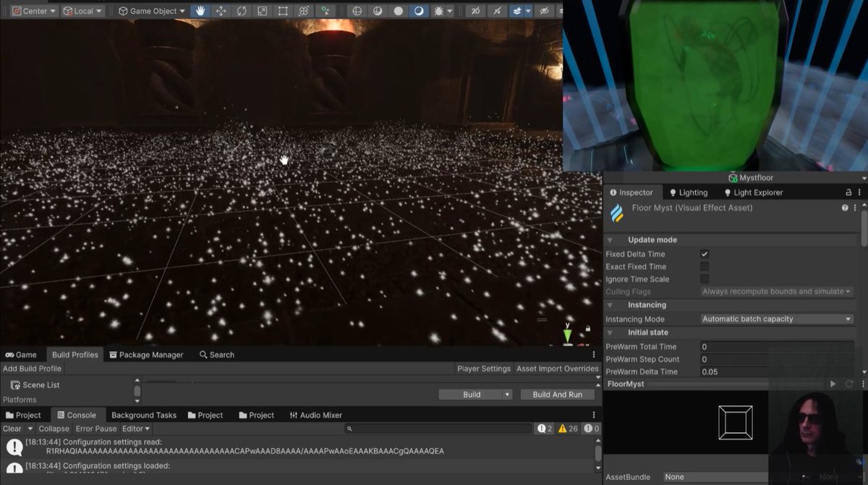Switch to shaded wireframe draw mode icon
Image resolution: width=868 pixels, height=485 pixels.
click(378, 11)
